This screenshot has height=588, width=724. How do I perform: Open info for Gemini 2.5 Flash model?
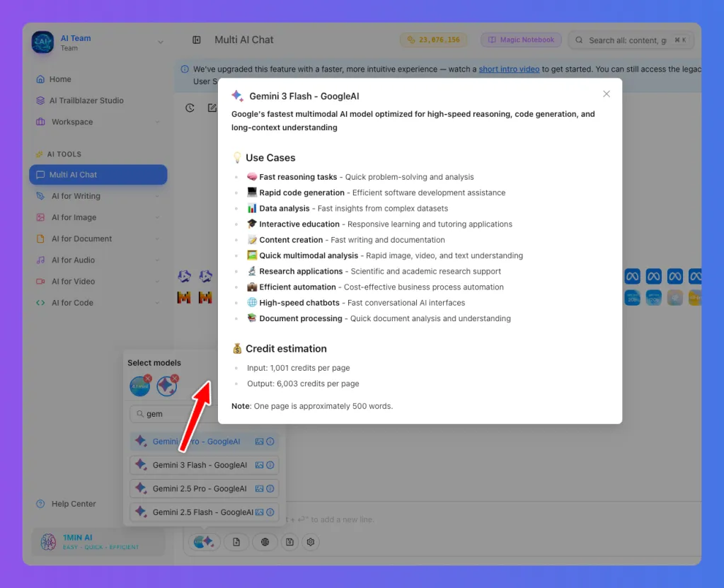270,512
